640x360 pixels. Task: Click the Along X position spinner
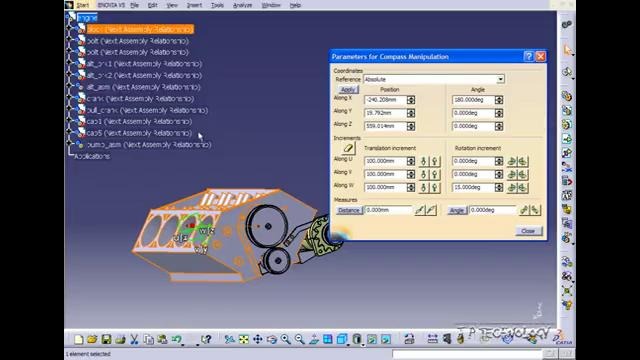(411, 100)
